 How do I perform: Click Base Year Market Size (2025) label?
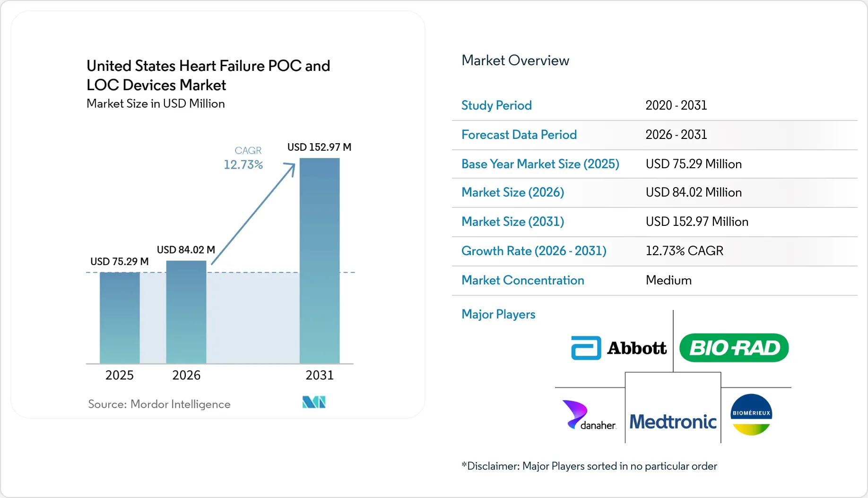(540, 164)
